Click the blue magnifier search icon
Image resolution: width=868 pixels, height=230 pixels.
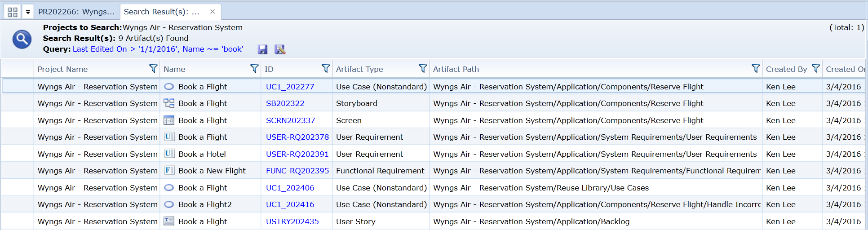[22, 39]
